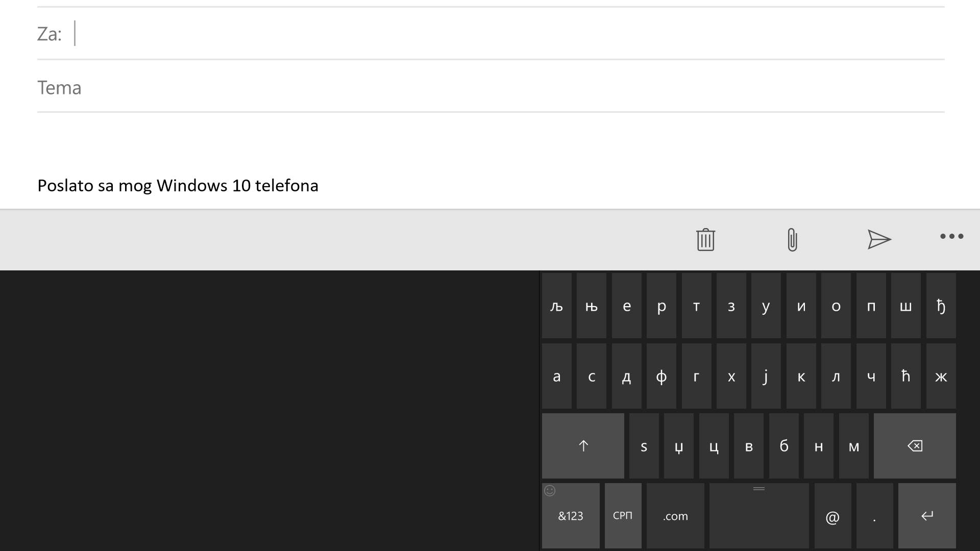Switch keyboard language using the СРП key

[623, 516]
